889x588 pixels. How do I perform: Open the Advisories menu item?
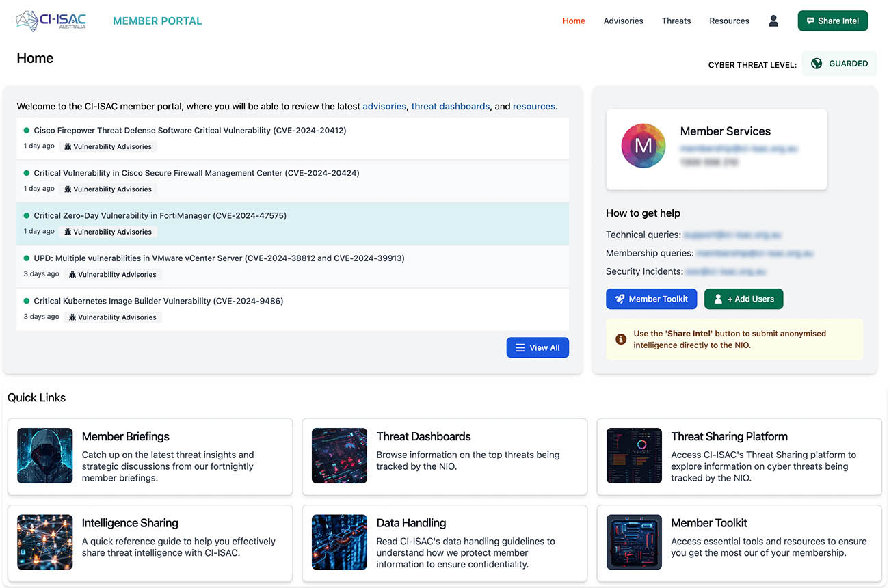[x=623, y=21]
